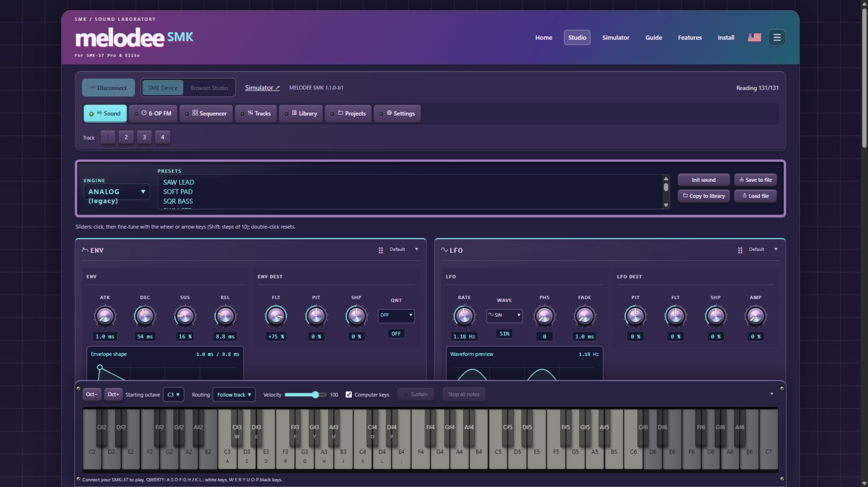Open the Sequencer tab
This screenshot has height=487, width=868.
(x=206, y=114)
